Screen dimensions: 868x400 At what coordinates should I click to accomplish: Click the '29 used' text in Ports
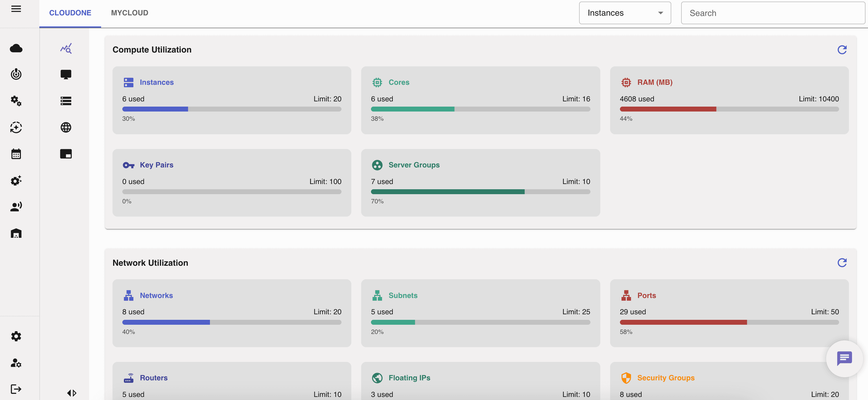tap(633, 312)
